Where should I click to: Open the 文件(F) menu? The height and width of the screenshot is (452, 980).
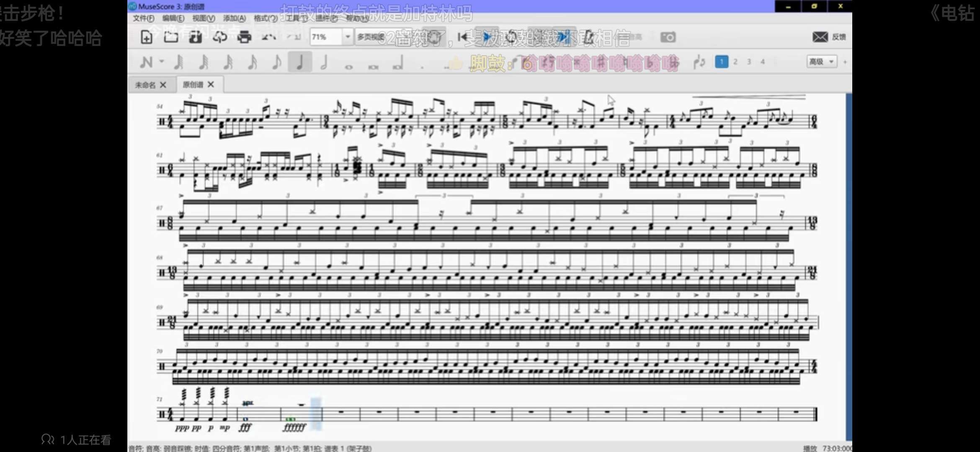pos(144,18)
